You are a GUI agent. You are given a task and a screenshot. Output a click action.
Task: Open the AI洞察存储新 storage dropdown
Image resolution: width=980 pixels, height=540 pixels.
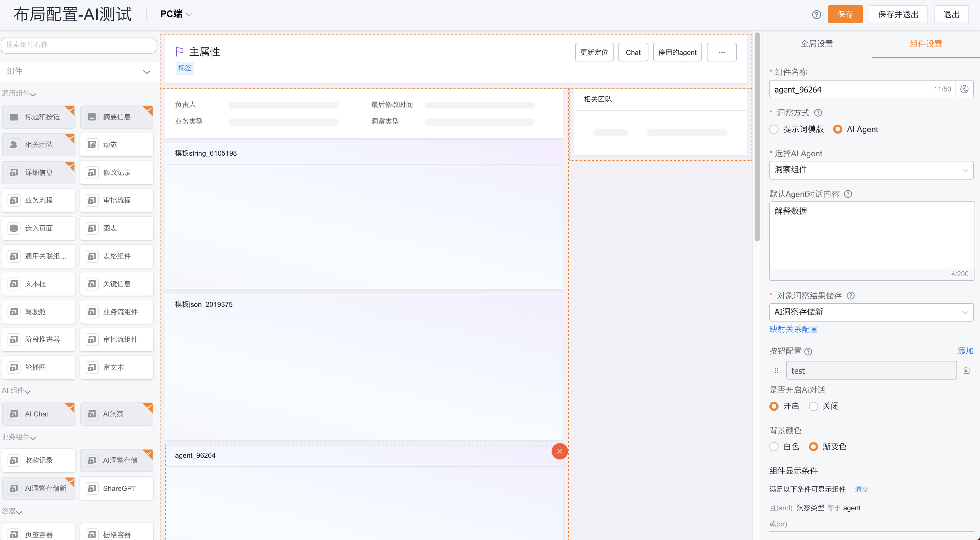(x=871, y=312)
